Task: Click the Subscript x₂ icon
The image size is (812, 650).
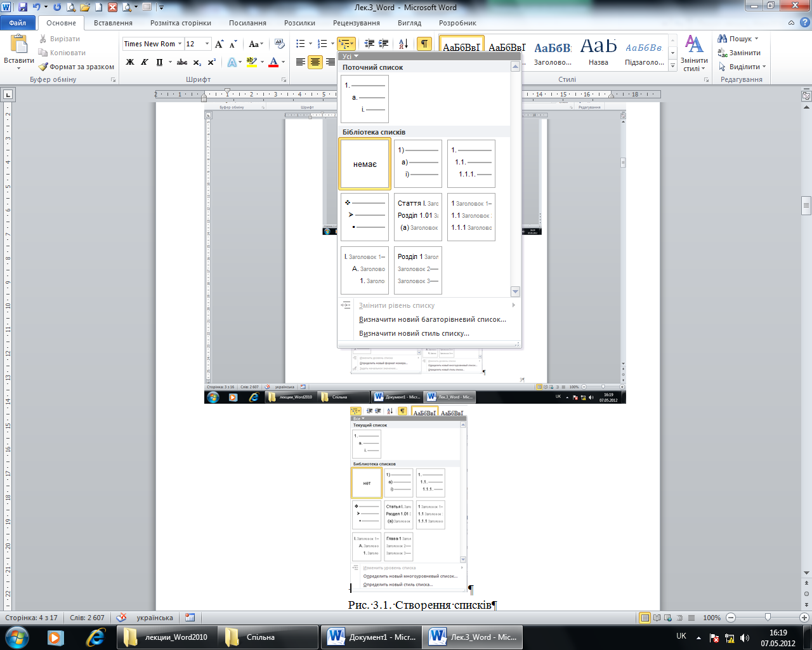Action: pyautogui.click(x=197, y=62)
